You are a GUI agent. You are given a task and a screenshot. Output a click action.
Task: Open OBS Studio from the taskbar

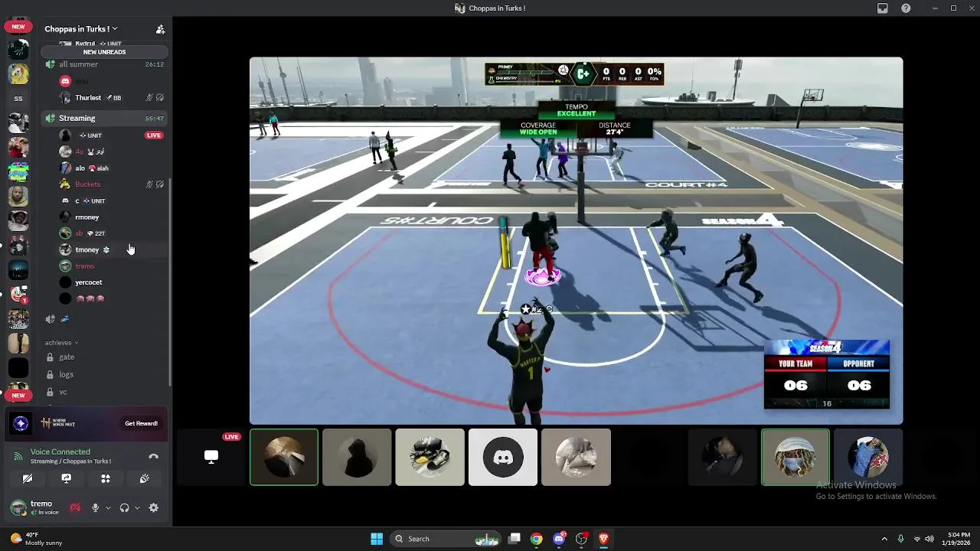pos(581,539)
